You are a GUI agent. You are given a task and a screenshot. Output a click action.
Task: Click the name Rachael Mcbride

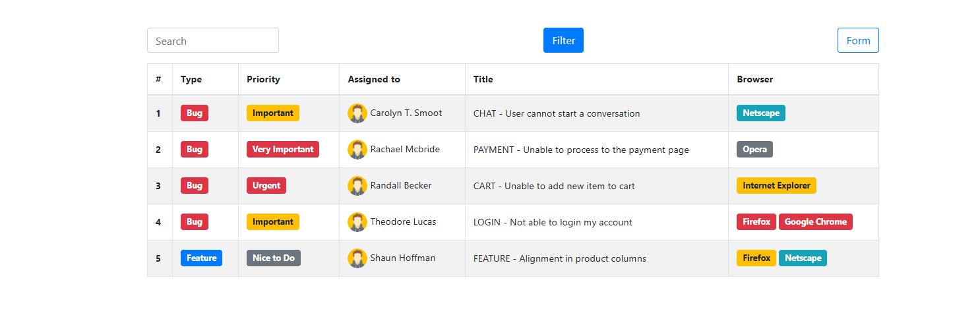pyautogui.click(x=405, y=149)
